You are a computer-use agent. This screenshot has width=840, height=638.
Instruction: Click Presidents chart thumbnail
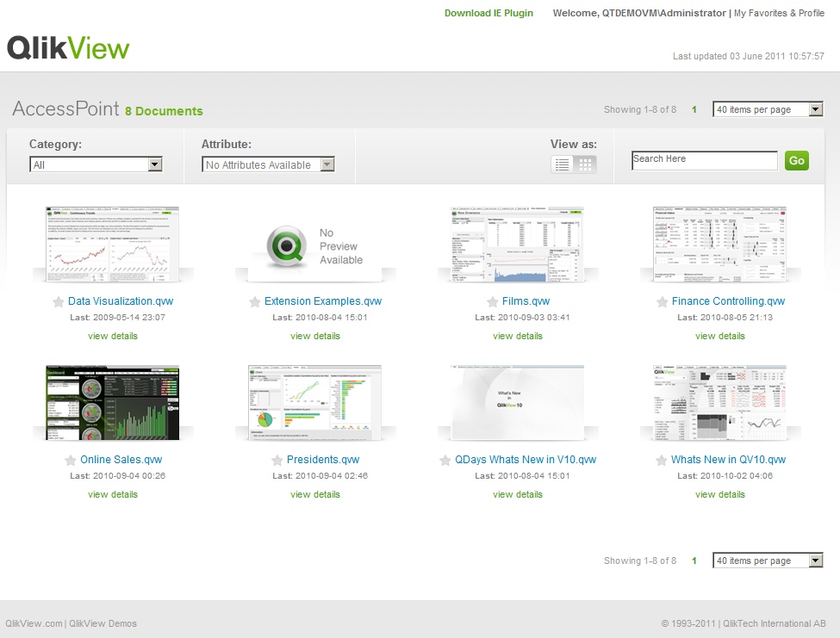(315, 402)
